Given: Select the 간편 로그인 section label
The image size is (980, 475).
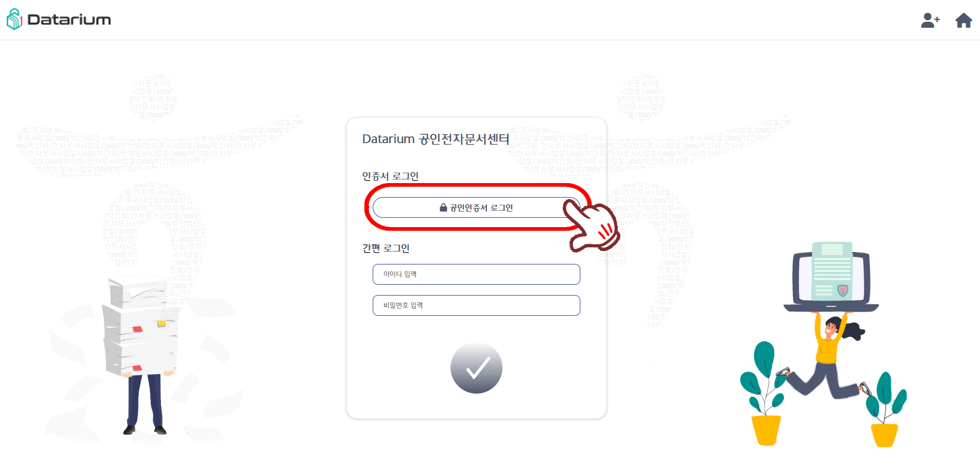Looking at the screenshot, I should click(386, 248).
